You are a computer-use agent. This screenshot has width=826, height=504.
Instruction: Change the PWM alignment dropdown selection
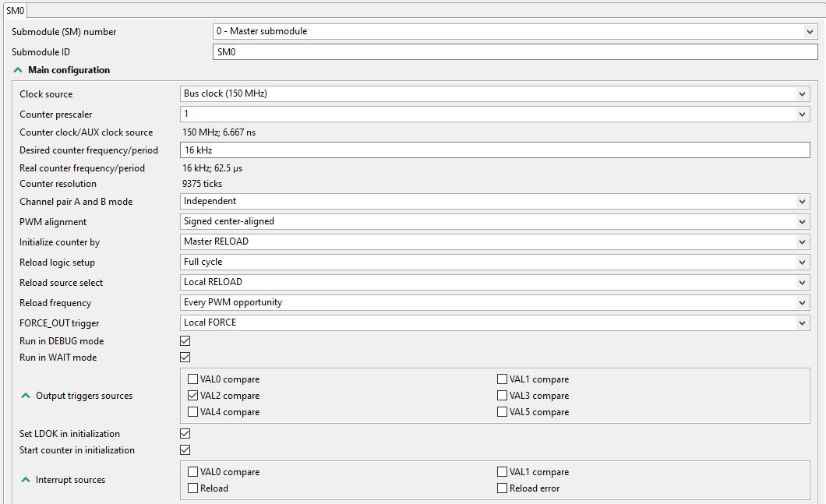pos(495,222)
